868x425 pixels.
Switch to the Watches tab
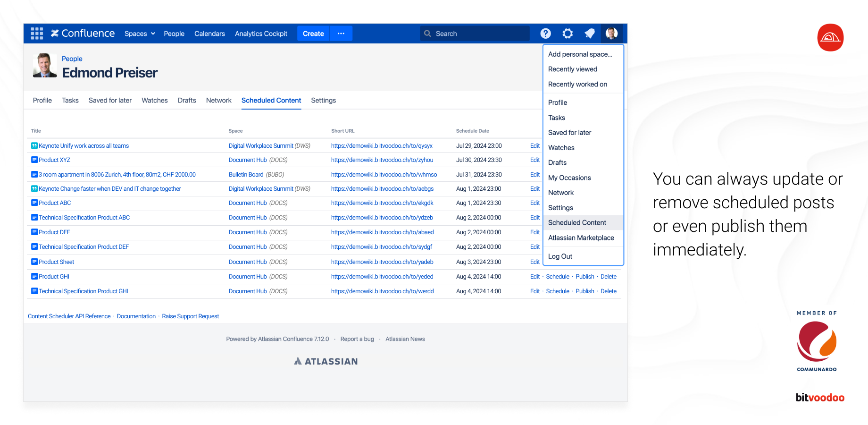[x=155, y=101]
